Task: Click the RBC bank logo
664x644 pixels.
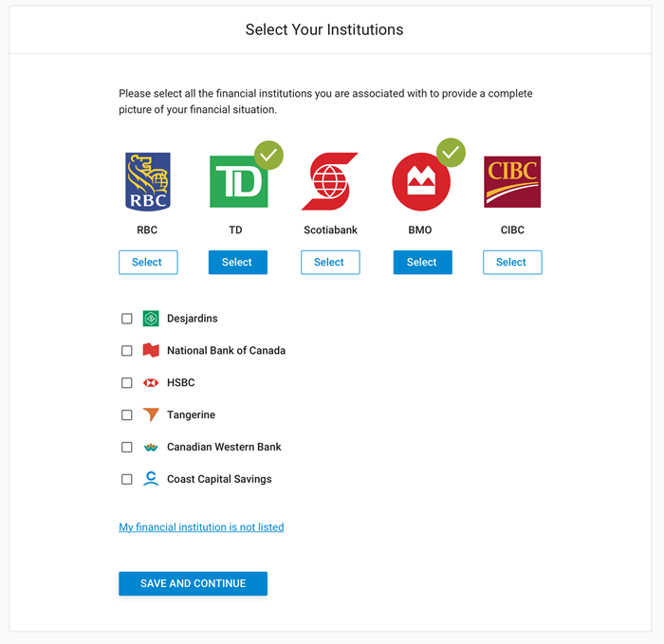Action: click(148, 181)
